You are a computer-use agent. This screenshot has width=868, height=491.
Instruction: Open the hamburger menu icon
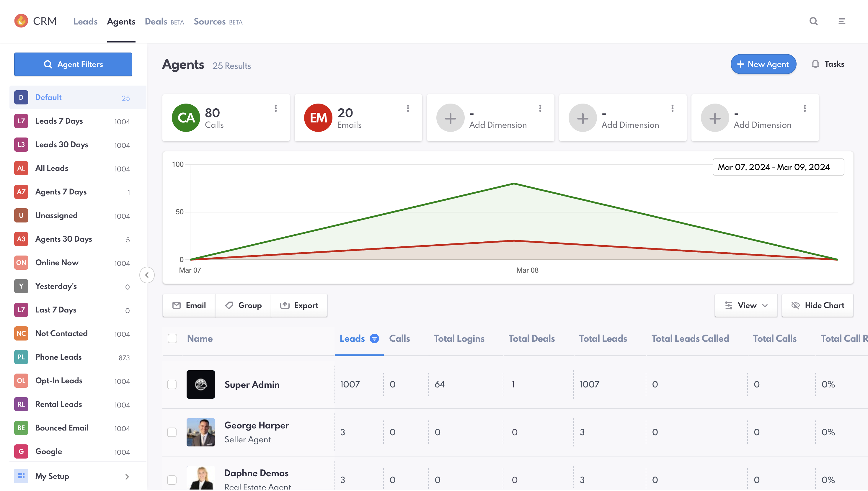(x=842, y=21)
